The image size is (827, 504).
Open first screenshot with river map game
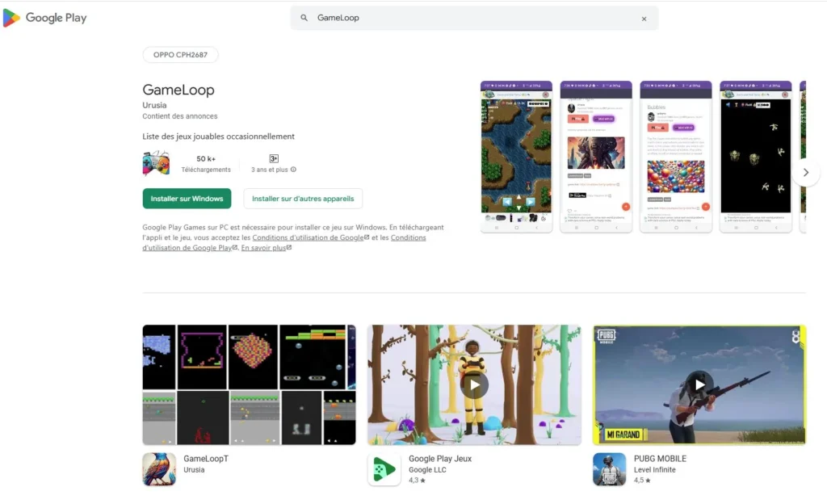(x=516, y=157)
